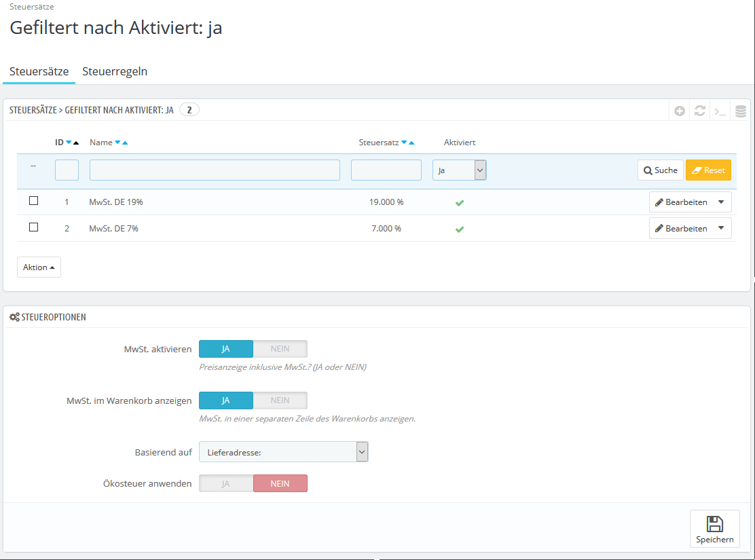The image size is (755, 560).
Task: Focus the Steuersatz filter field
Action: point(386,170)
